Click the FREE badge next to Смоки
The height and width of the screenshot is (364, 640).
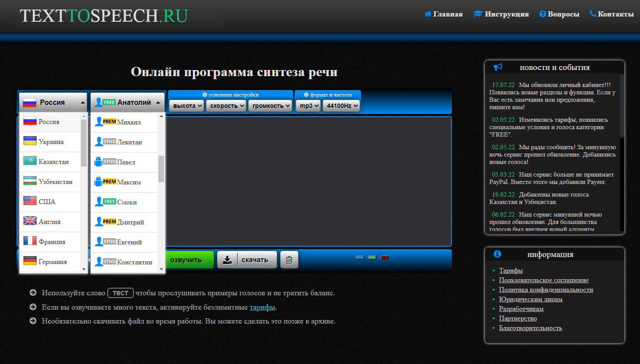[109, 202]
